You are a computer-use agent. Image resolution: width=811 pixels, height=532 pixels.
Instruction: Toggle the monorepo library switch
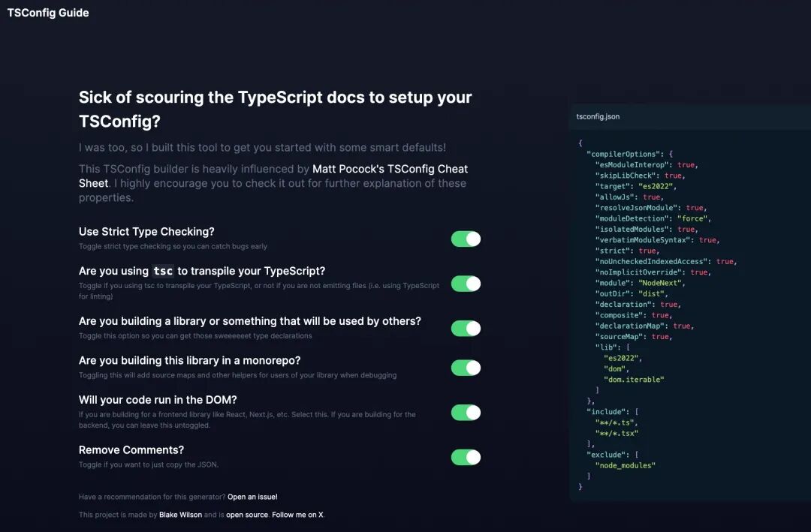(466, 368)
